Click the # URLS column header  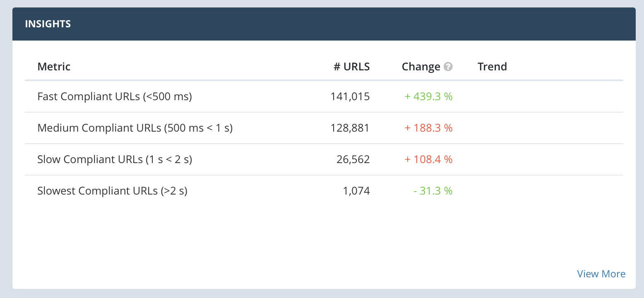click(x=352, y=67)
